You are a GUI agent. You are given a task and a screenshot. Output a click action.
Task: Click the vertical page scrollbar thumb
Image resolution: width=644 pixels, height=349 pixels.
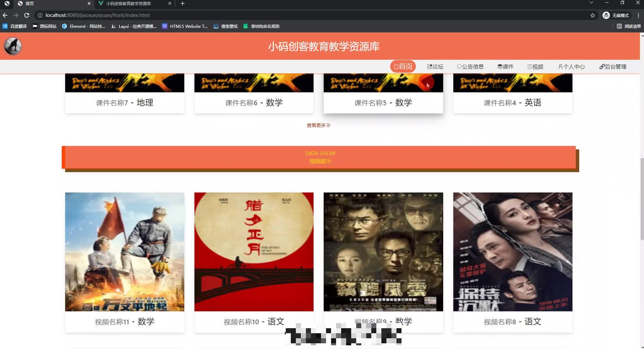point(642,199)
